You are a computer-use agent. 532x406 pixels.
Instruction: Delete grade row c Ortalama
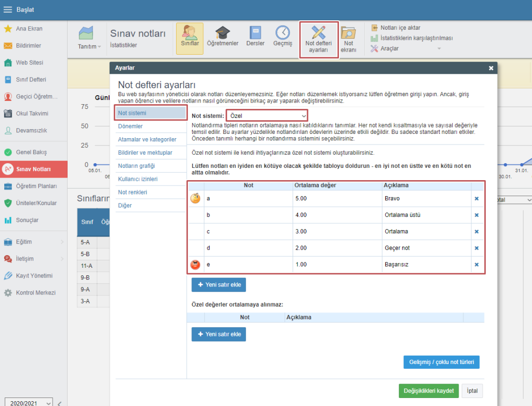(477, 232)
